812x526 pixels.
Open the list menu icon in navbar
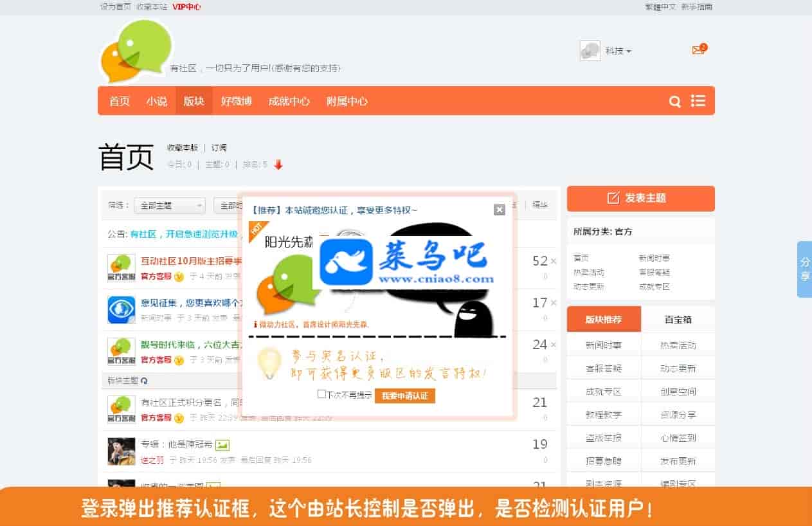(698, 101)
